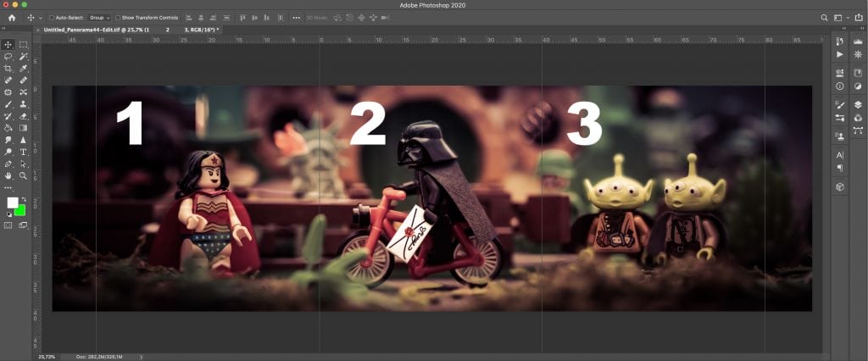Select the Lasso tool
Viewport: 868px width, 361px height.
pyautogui.click(x=8, y=57)
